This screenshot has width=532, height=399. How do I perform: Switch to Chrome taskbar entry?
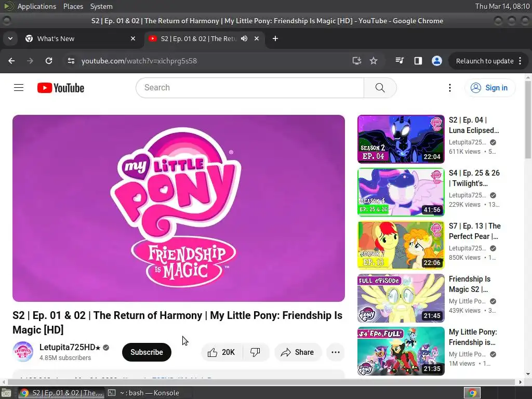click(61, 393)
